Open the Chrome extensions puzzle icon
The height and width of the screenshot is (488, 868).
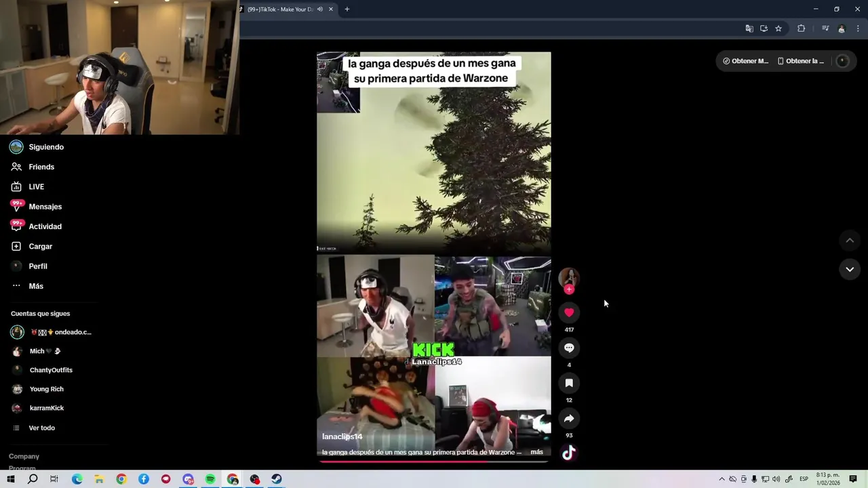coord(801,28)
